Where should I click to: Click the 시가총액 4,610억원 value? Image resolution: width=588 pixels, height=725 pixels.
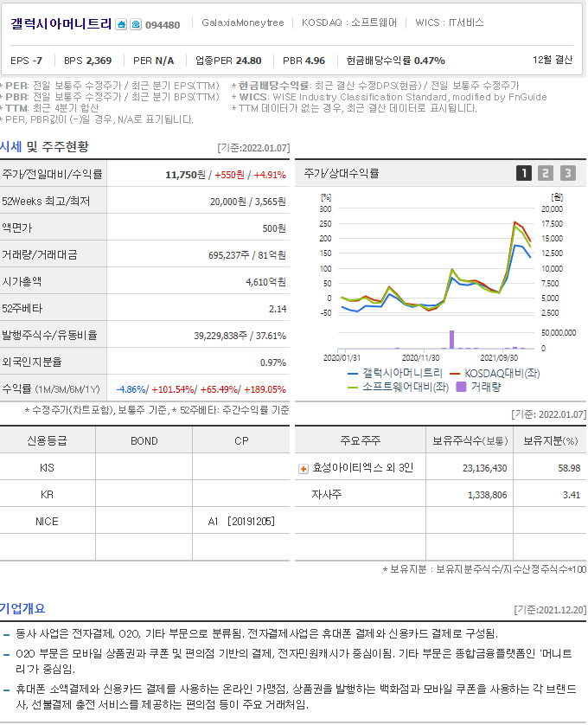point(265,282)
